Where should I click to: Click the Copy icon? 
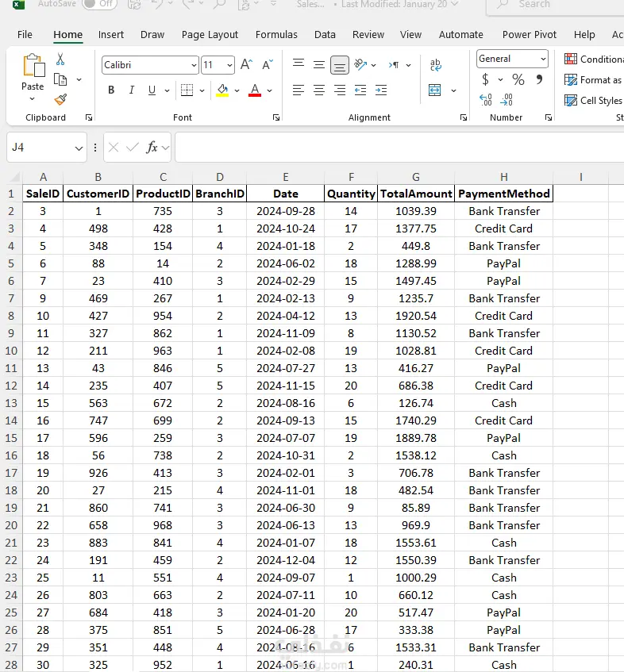click(x=60, y=79)
